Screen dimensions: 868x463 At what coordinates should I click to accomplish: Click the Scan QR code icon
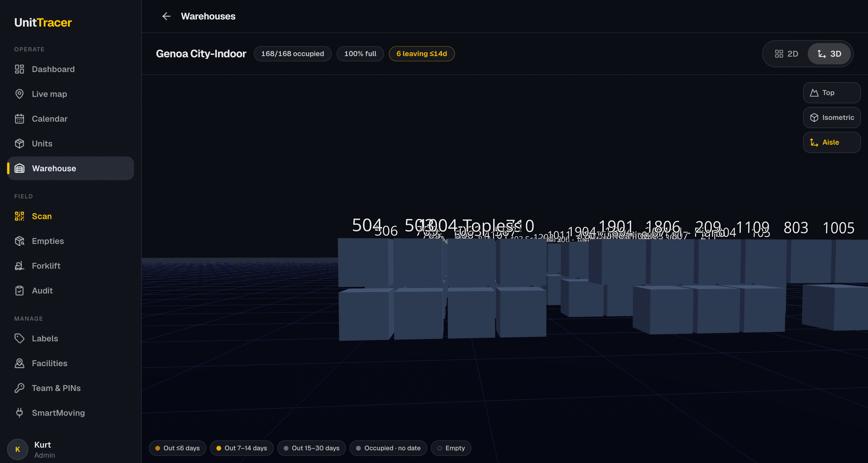coord(19,216)
